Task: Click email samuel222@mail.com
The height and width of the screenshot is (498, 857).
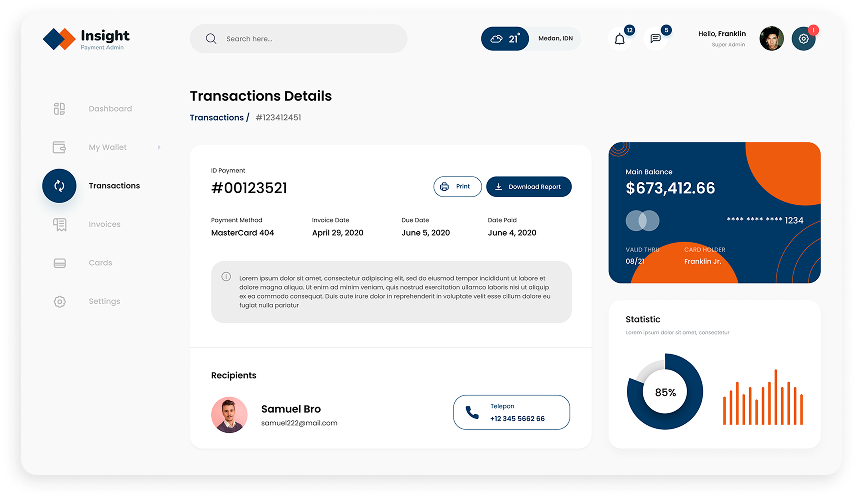Action: coord(299,423)
